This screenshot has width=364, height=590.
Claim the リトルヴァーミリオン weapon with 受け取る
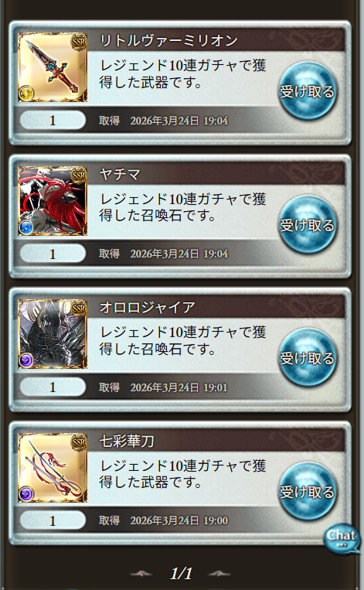point(308,91)
